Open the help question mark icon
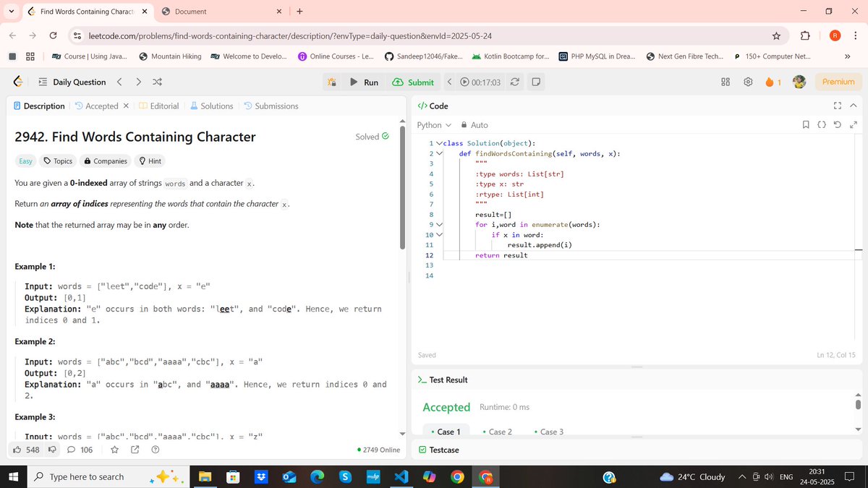 click(155, 450)
